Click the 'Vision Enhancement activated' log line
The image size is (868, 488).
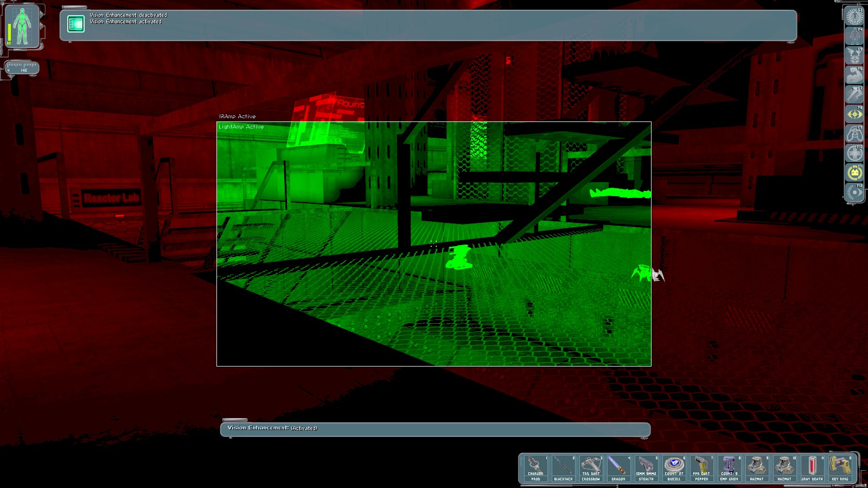click(126, 22)
